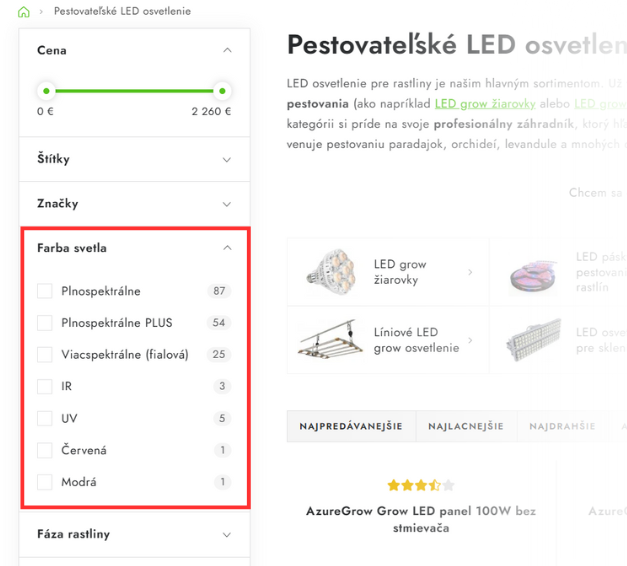627x566 pixels.
Task: Click the maximum price slider handle
Action: 222,91
